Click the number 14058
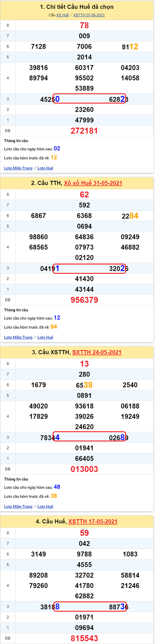Viewport: 155px width, 644px height. point(130,78)
